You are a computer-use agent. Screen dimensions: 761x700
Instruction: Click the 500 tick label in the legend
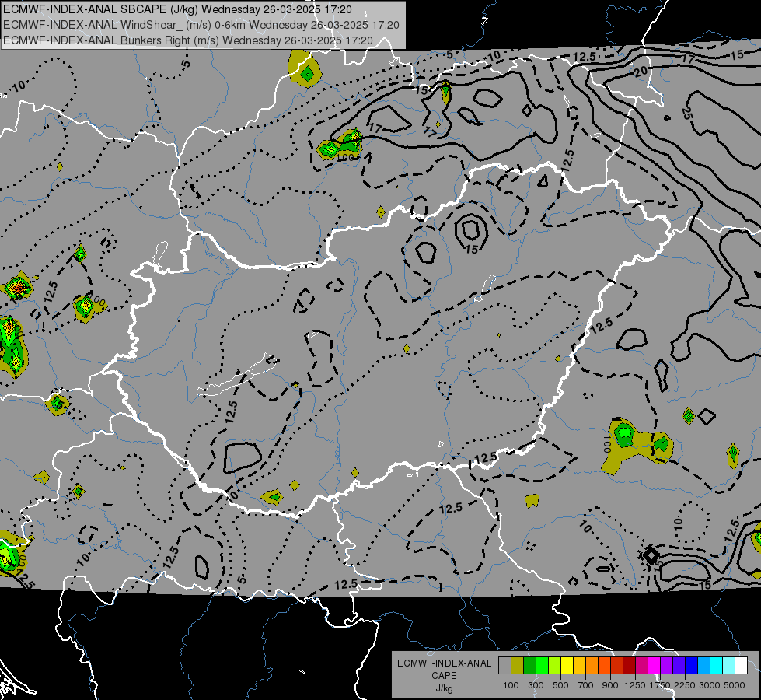560,685
